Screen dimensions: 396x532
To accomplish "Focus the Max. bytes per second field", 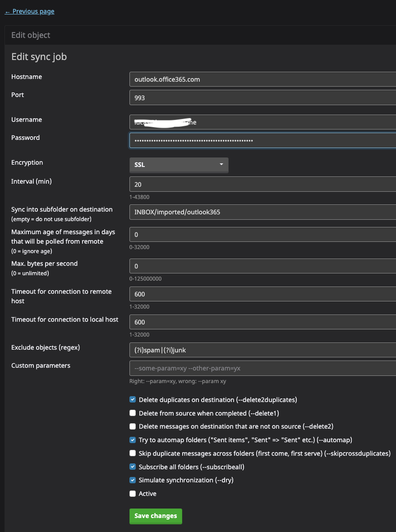I will (262, 266).
